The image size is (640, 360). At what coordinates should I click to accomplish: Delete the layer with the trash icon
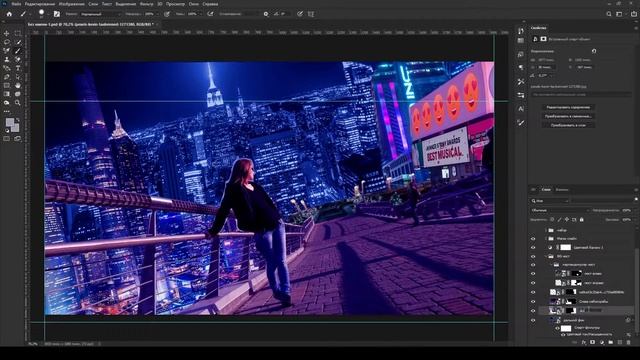pos(629,343)
